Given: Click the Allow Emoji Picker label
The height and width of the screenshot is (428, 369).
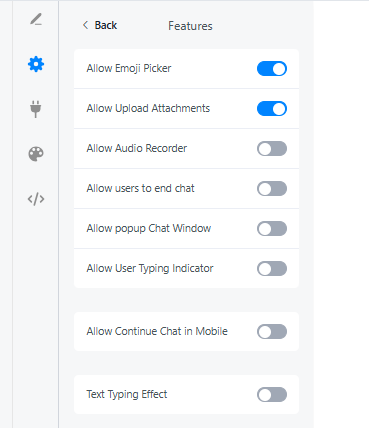Looking at the screenshot, I should click(x=129, y=68).
